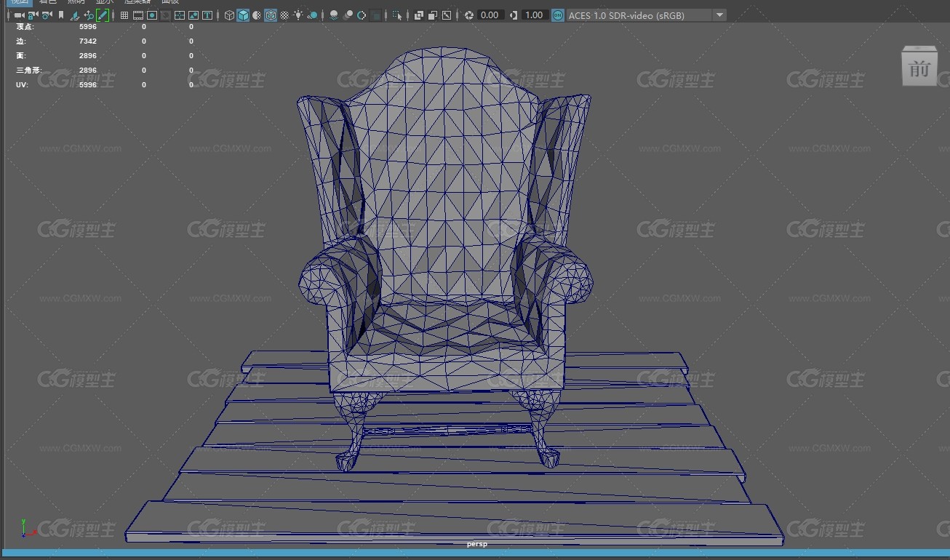950x560 pixels.
Task: Open Camera Attributes from the panel toolbar
Action: pos(47,15)
